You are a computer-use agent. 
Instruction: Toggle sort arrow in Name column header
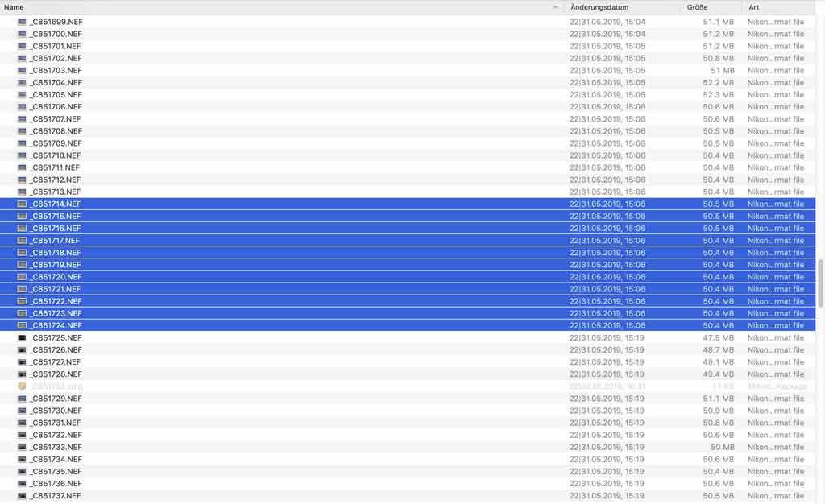[x=556, y=7]
